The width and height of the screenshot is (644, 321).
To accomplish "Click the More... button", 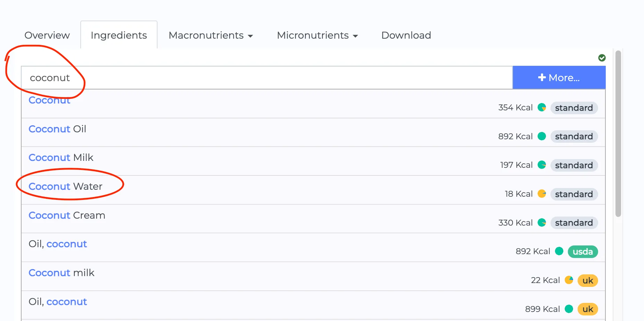I will [559, 78].
